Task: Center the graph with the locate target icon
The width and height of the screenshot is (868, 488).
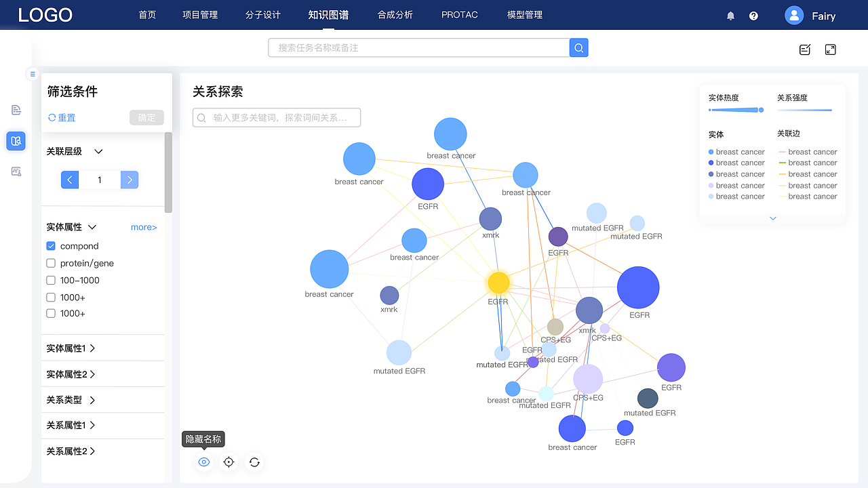Action: pyautogui.click(x=229, y=462)
